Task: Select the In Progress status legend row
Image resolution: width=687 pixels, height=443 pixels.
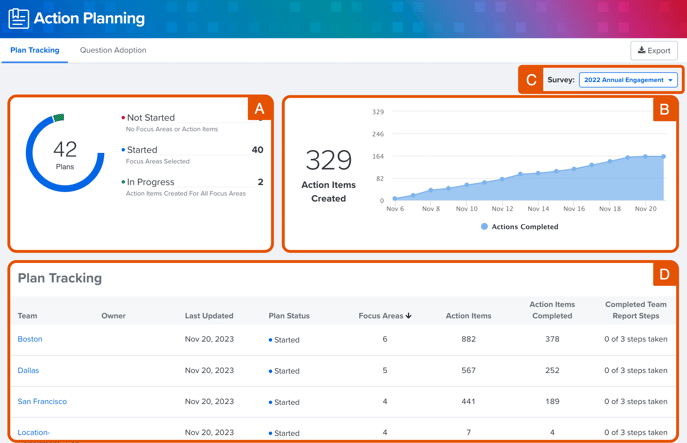Action: 150,182
